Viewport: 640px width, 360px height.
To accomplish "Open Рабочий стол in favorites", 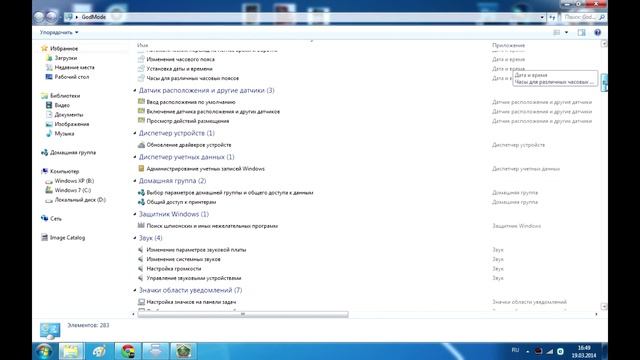I will click(x=72, y=77).
